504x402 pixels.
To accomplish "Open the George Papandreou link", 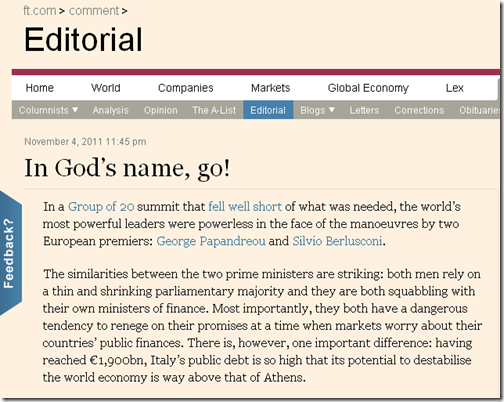I will coord(211,241).
